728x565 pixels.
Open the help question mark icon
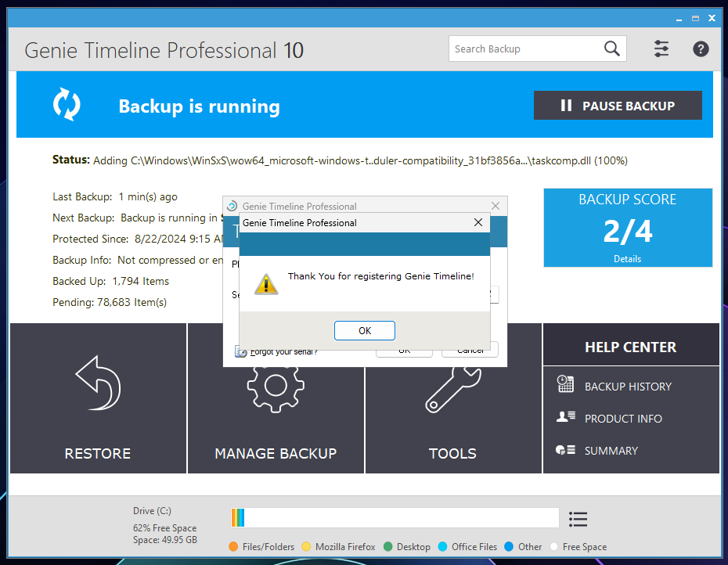(x=701, y=49)
